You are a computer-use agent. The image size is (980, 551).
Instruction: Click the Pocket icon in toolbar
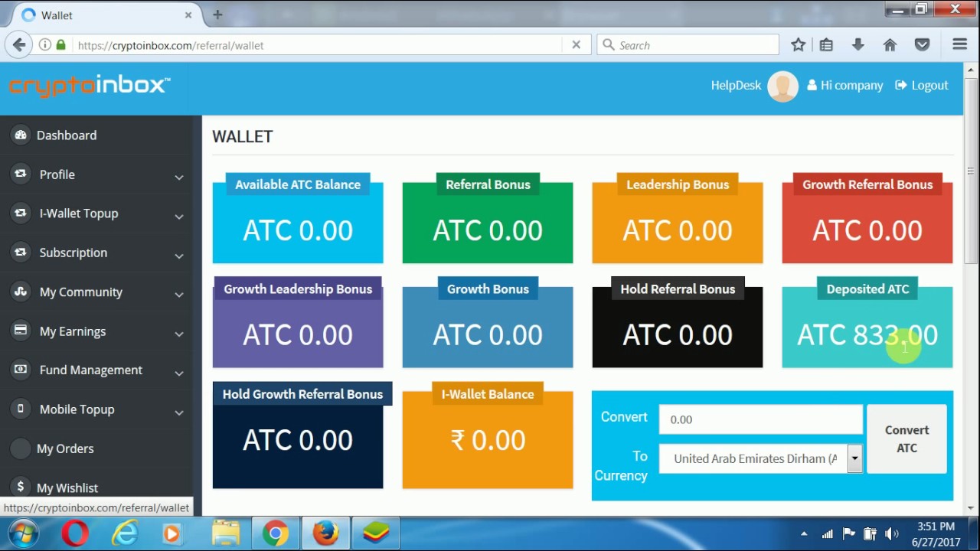(x=922, y=45)
